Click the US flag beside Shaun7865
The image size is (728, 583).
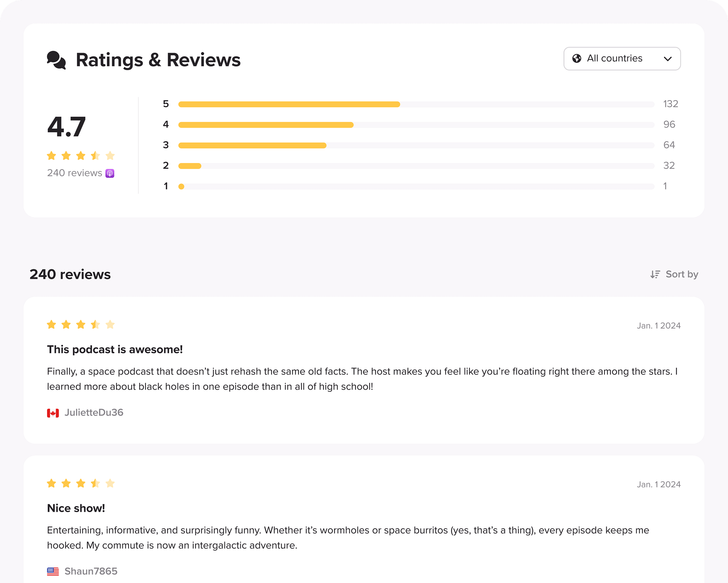pos(53,571)
